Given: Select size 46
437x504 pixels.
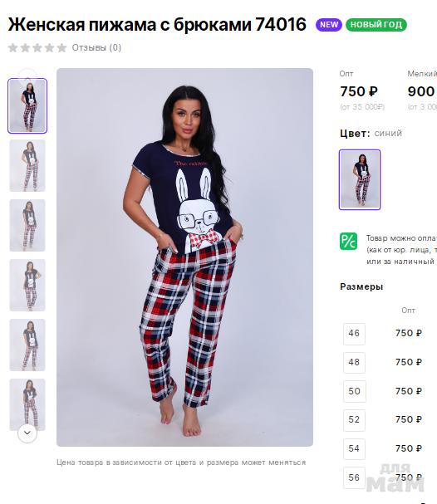Looking at the screenshot, I should click(354, 334).
